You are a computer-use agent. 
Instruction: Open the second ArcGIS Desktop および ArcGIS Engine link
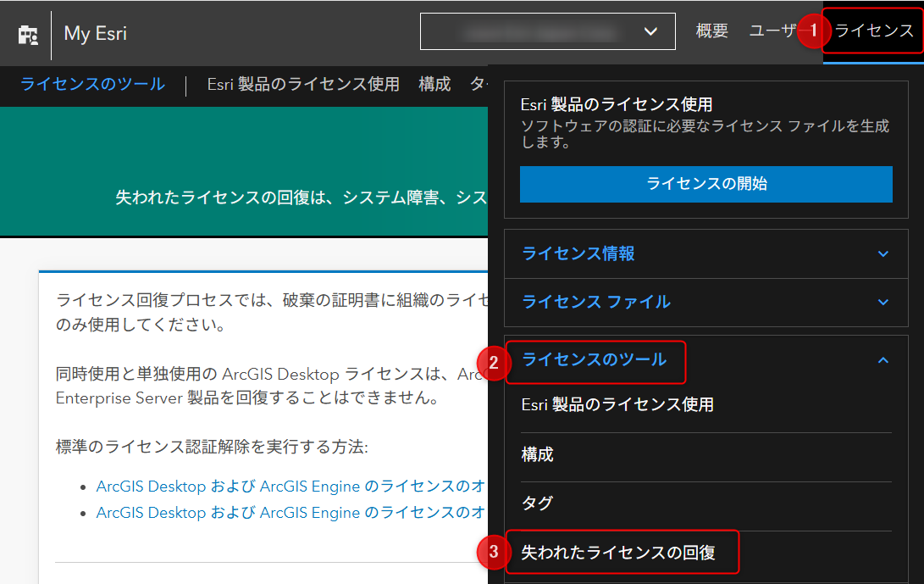pos(290,513)
